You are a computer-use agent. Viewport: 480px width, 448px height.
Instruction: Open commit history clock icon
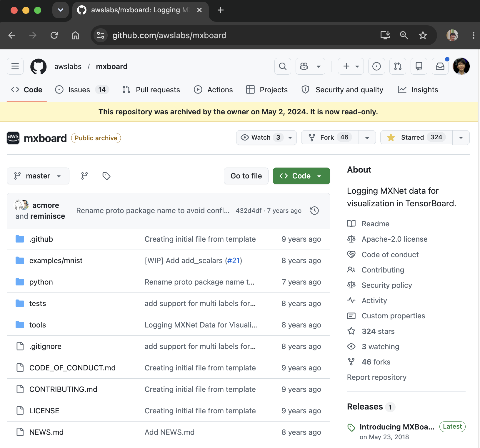tap(314, 210)
